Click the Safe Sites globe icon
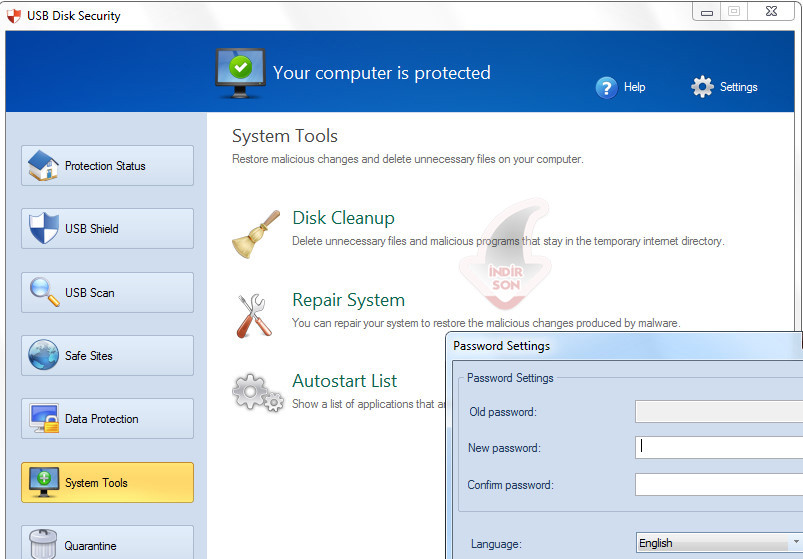 point(44,355)
